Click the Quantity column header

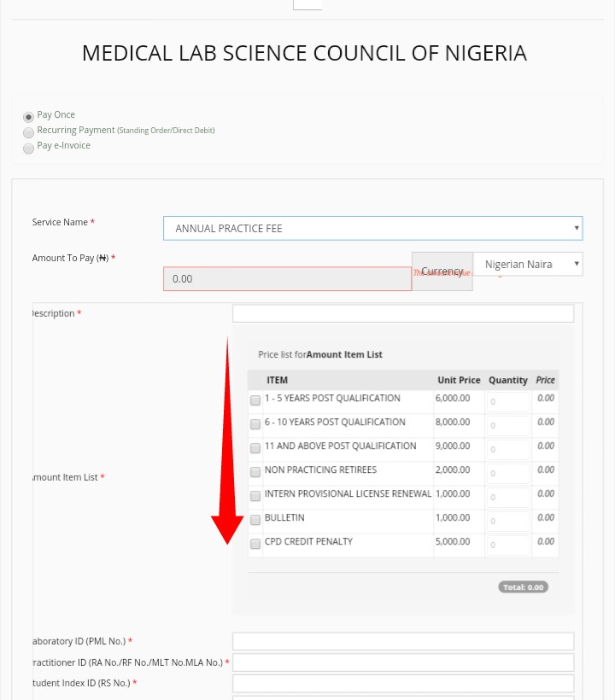pyautogui.click(x=508, y=380)
